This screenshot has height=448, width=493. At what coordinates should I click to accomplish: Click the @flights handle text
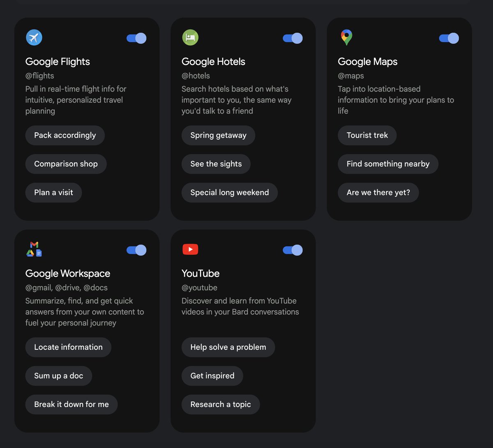pos(40,76)
